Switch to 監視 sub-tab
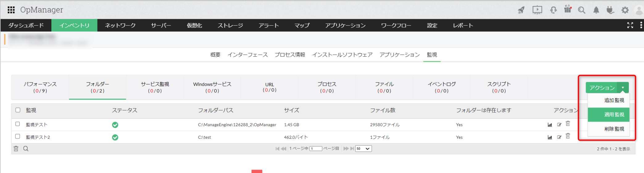Image resolution: width=644 pixels, height=173 pixels. coord(432,55)
